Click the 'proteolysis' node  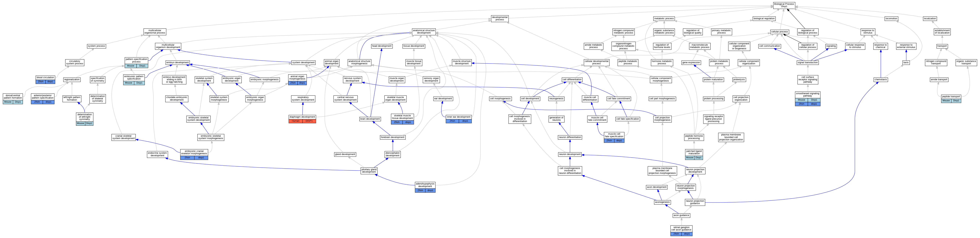[x=739, y=79]
